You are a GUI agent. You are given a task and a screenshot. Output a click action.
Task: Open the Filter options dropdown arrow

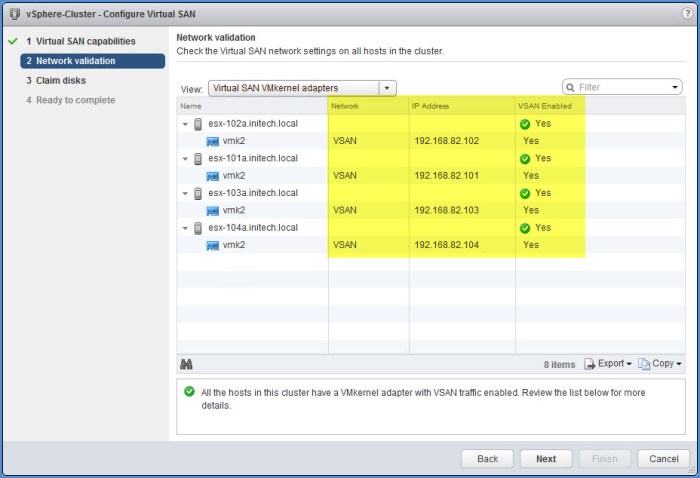[x=675, y=87]
